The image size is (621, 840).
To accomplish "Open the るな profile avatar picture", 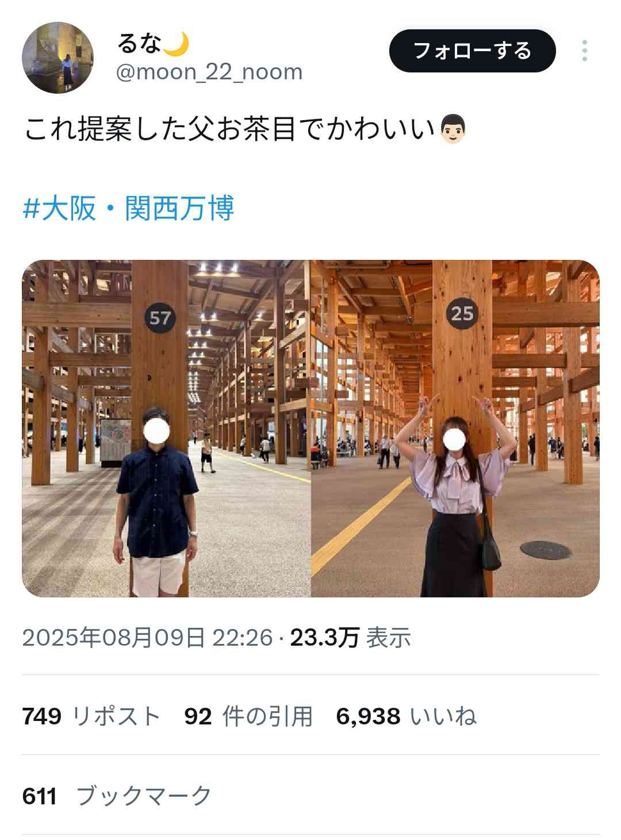I will pos(57,57).
